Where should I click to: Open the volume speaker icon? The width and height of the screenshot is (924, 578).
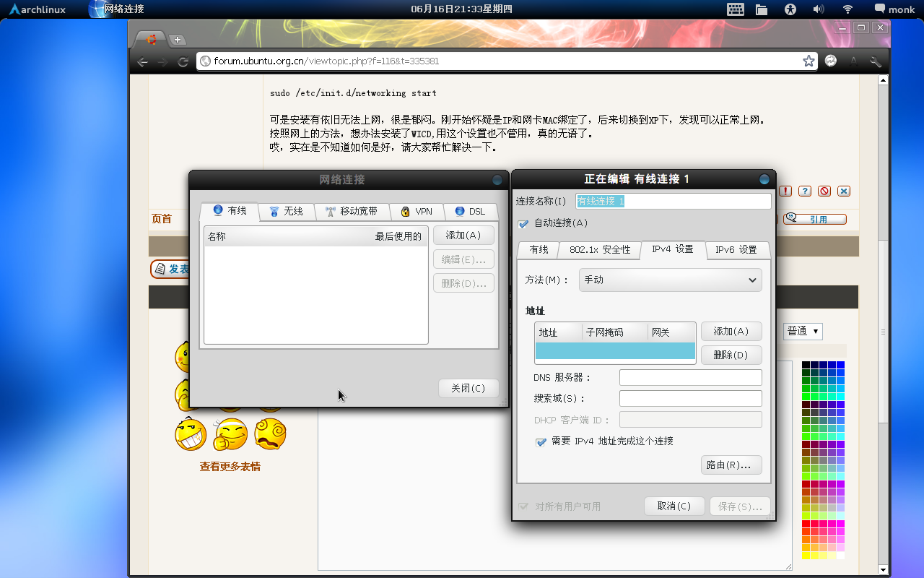click(x=819, y=9)
